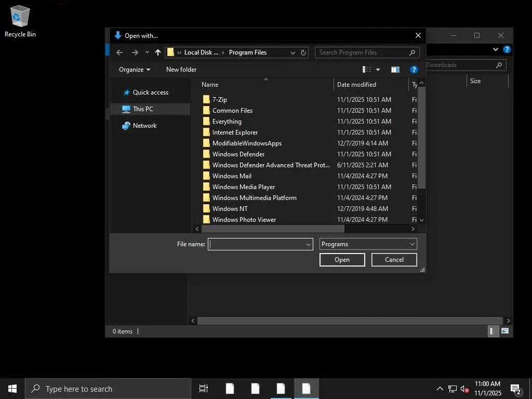Go back using the back arrow

[x=119, y=52]
